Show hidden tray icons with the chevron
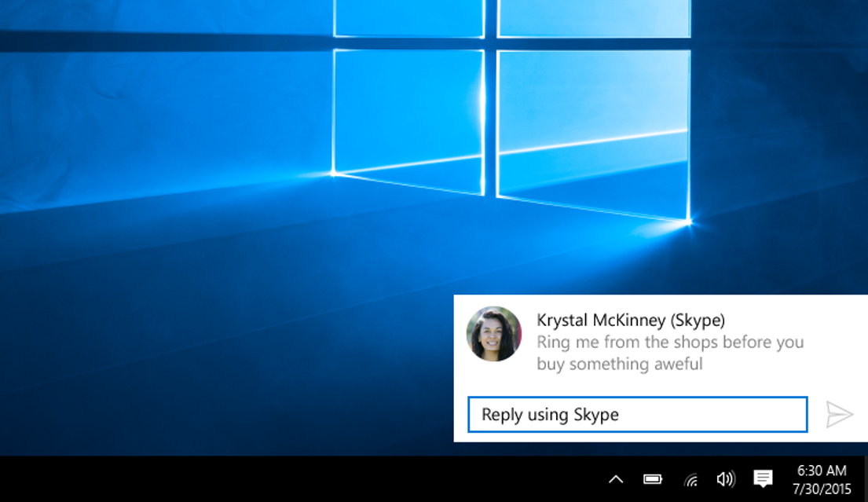 point(616,479)
